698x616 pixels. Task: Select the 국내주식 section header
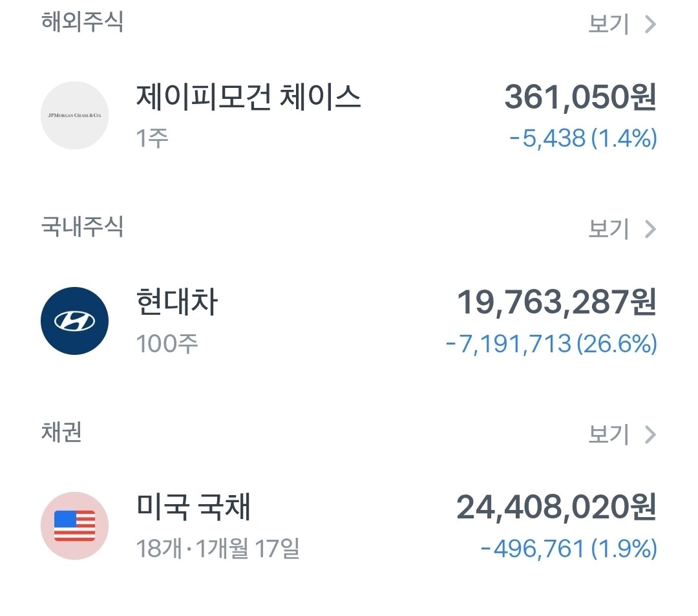[82, 227]
